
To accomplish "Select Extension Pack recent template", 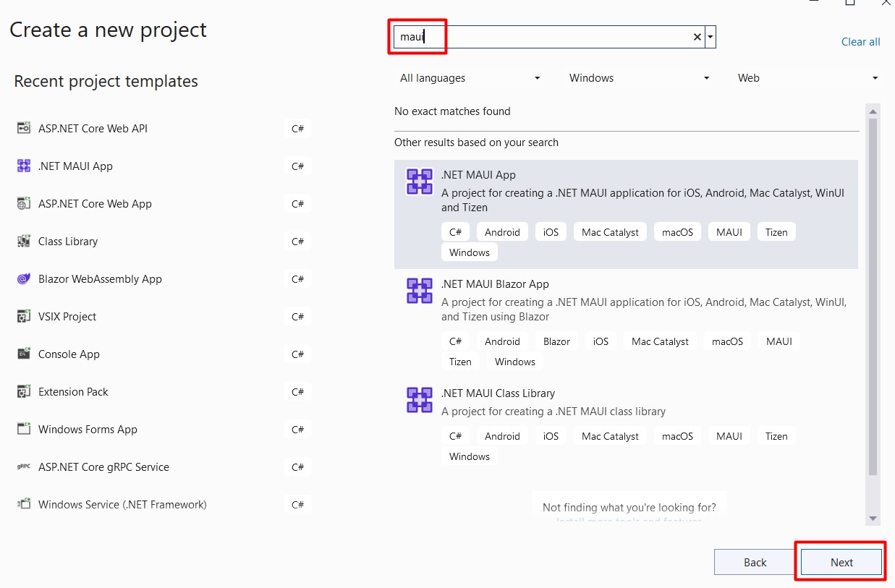I will click(164, 391).
